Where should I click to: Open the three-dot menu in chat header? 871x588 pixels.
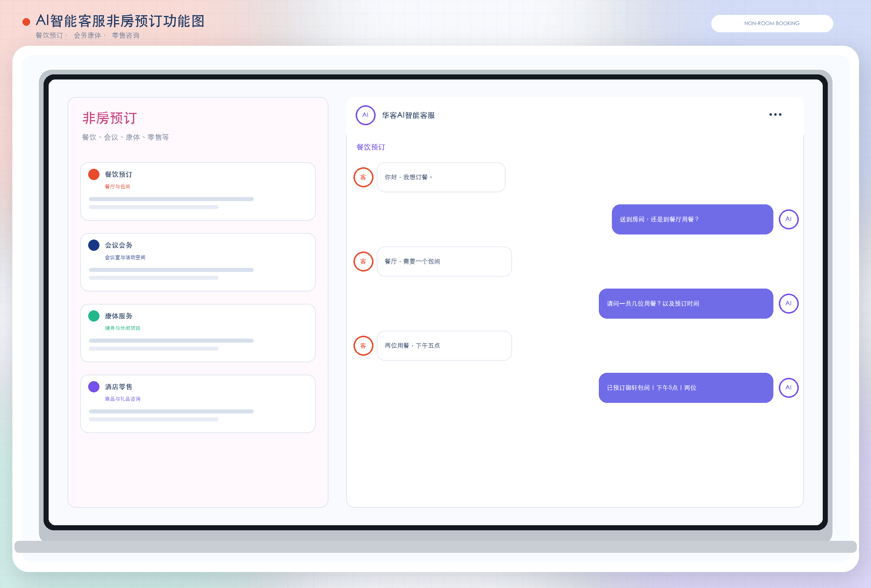coord(775,115)
